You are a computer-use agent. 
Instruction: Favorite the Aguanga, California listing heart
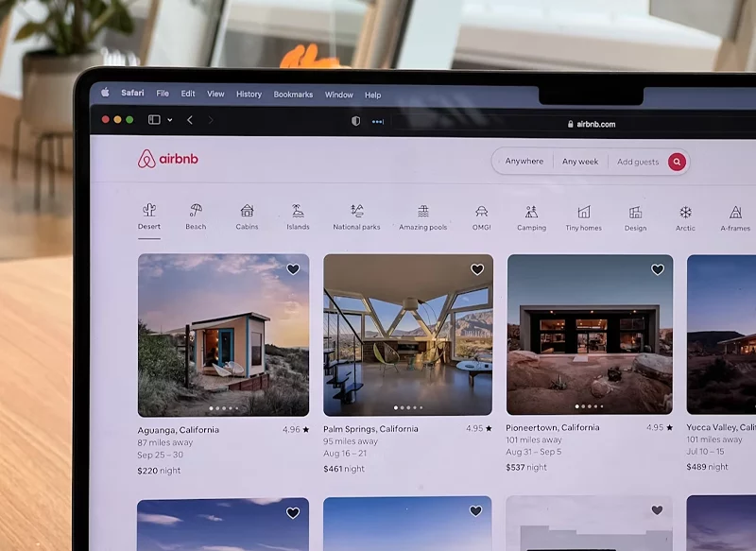tap(293, 269)
